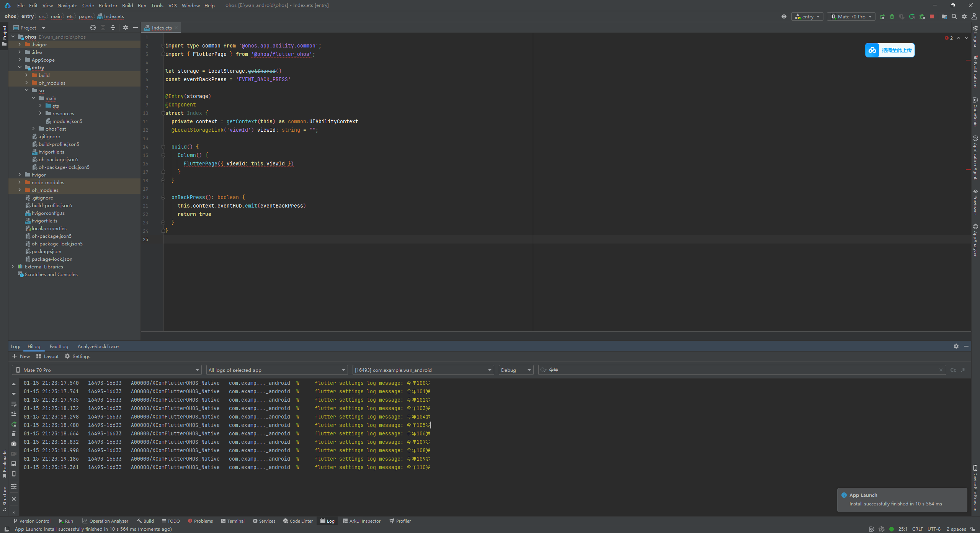
Task: Click the red Stop button in toolbar
Action: click(932, 16)
